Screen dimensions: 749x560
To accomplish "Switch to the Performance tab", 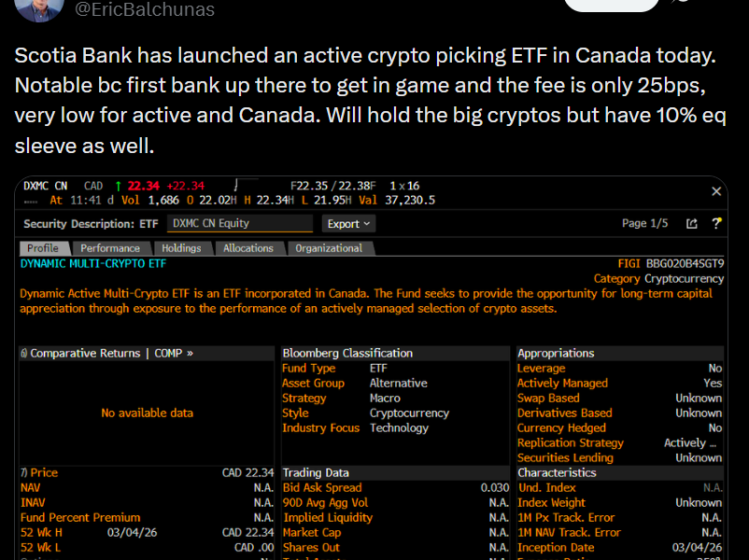I will [x=111, y=248].
